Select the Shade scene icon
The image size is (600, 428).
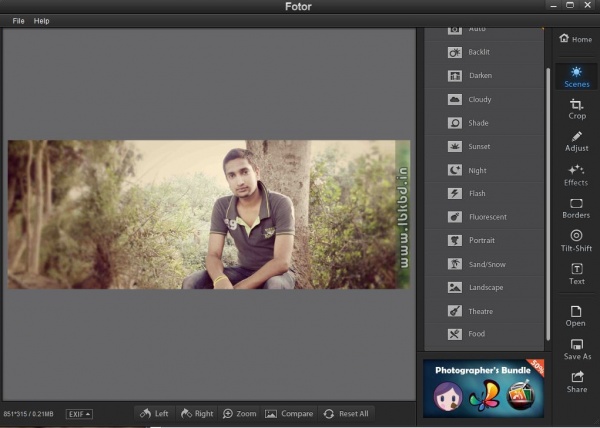pos(455,123)
